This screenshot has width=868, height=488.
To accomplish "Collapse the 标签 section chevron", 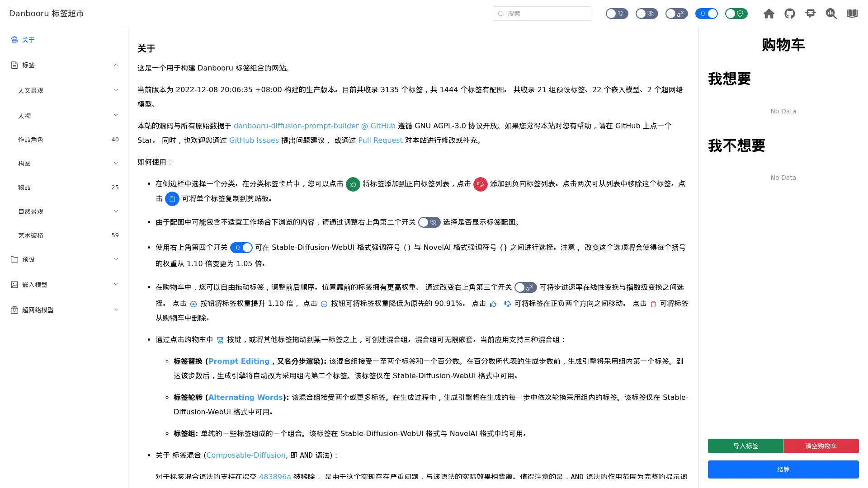I will click(116, 65).
